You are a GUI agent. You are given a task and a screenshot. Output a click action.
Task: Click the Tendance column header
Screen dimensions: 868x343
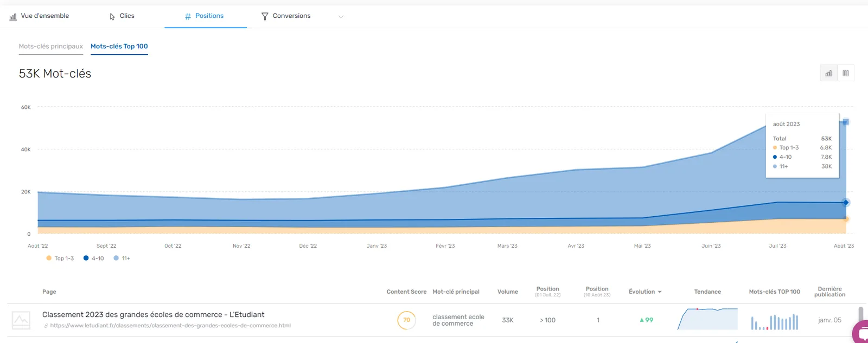pyautogui.click(x=707, y=292)
